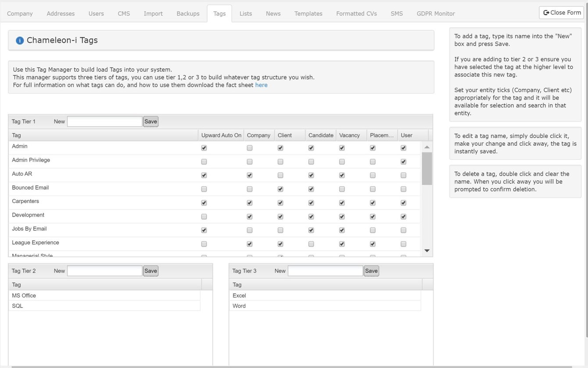Toggle Upward Auto On for Admin Privilege

204,161
